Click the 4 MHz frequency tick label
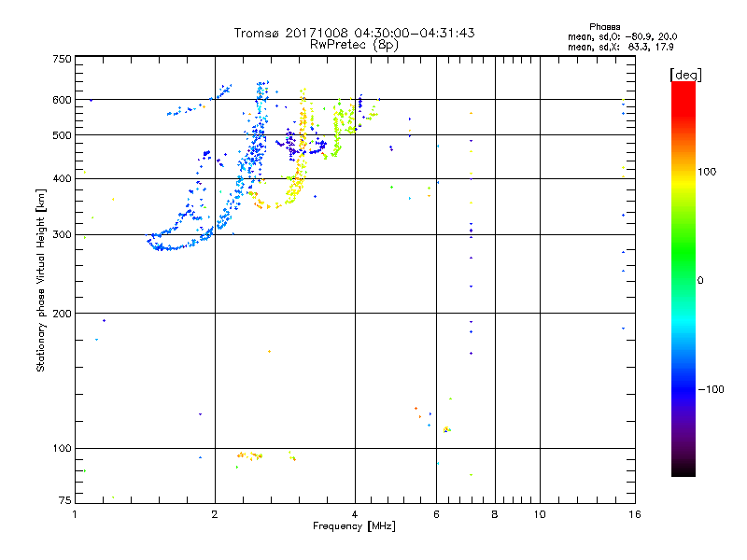The image size is (747, 560). point(355,514)
